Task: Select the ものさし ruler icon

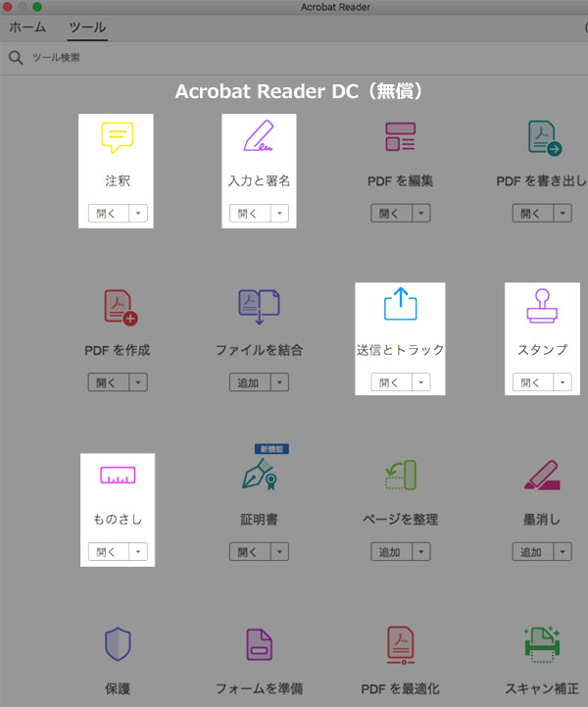Action: 118,476
